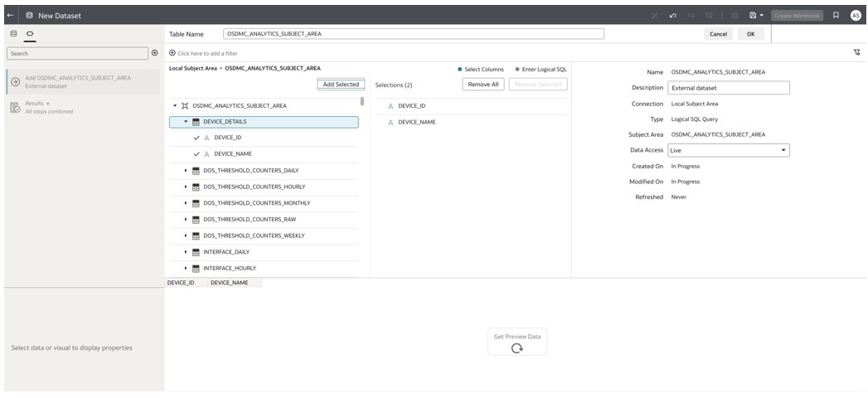
Task: Click the tree panel vertical scrollbar
Action: pos(362,101)
